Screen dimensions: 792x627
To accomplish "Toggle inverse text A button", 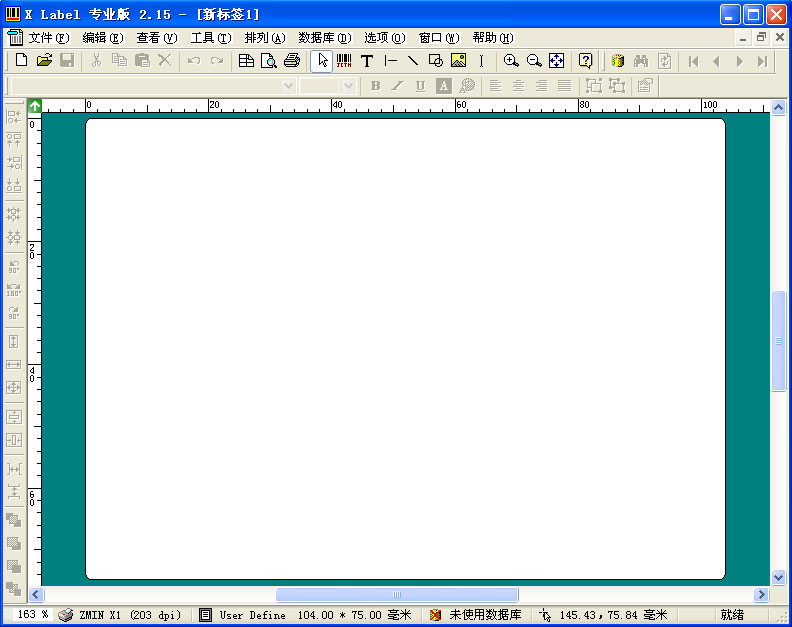I will pyautogui.click(x=443, y=86).
